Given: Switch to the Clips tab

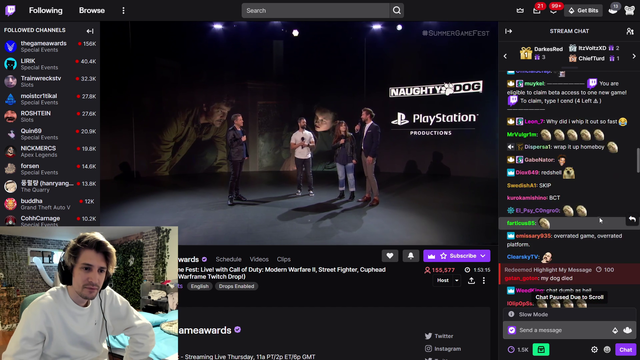Looking at the screenshot, I should click(x=284, y=259).
